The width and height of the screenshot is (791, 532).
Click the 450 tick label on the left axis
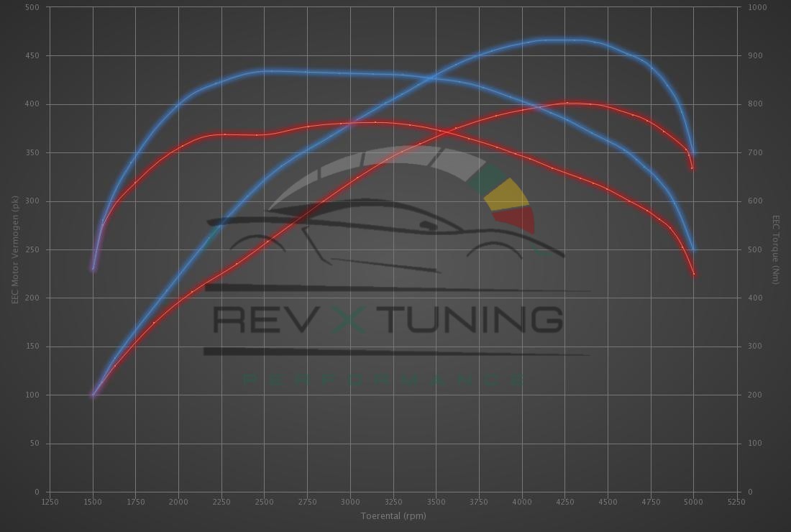[x=32, y=56]
